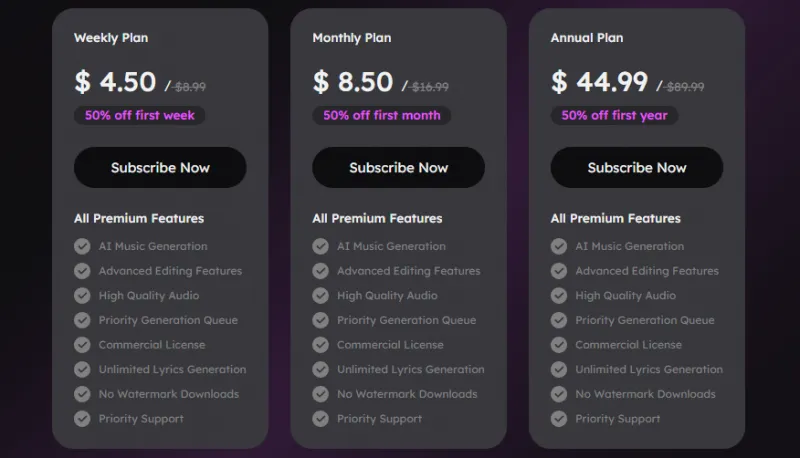Click Weekly Priority Support checkmark icon
Screen dimensions: 800x458
click(82, 419)
